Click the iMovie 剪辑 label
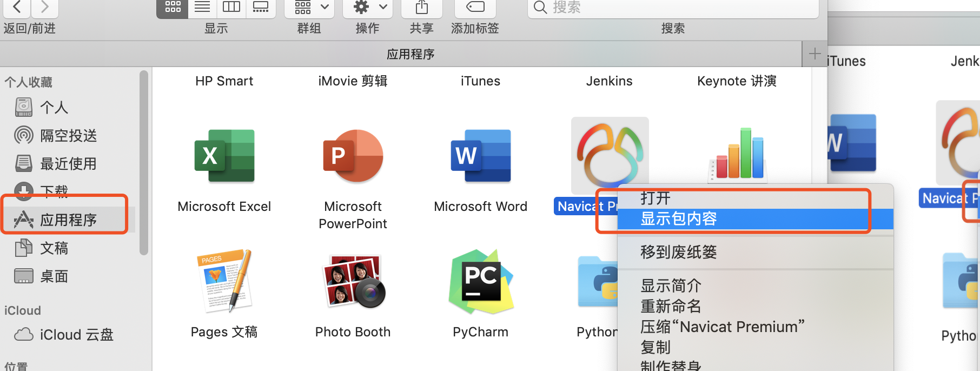The width and height of the screenshot is (980, 371). 353,81
